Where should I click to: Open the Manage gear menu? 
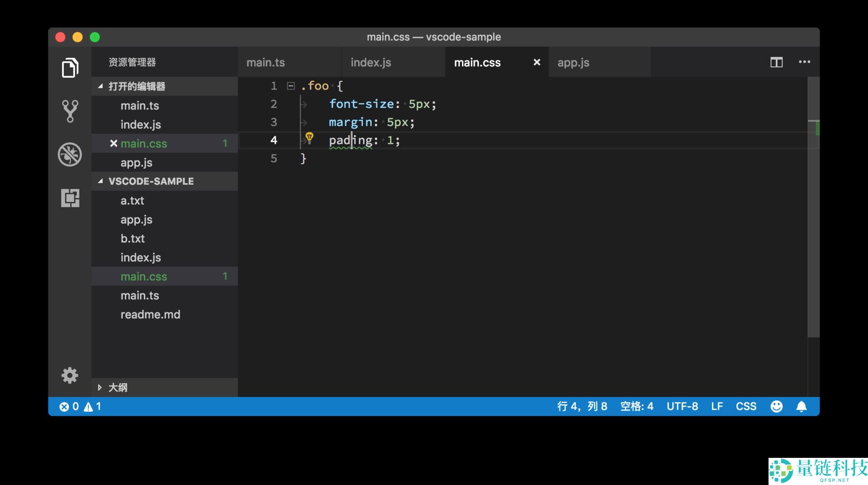70,375
